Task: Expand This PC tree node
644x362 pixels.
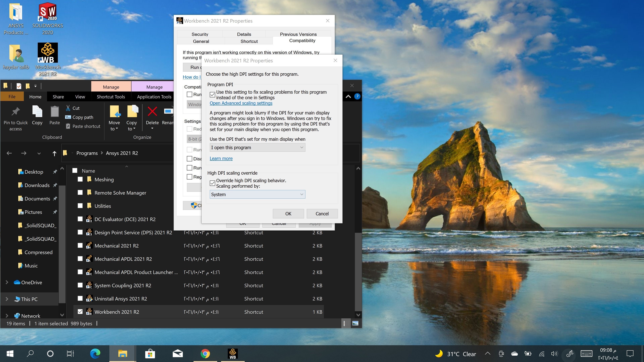Action: 7,299
